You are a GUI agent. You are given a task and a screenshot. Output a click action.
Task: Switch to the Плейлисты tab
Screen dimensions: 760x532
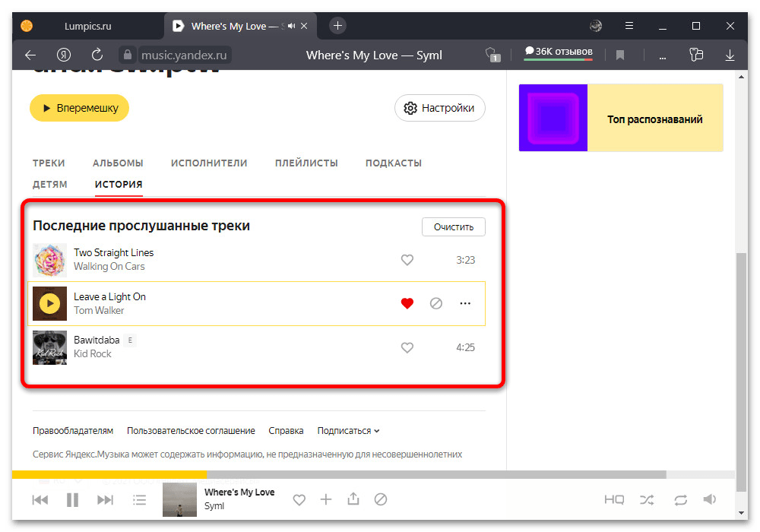306,163
